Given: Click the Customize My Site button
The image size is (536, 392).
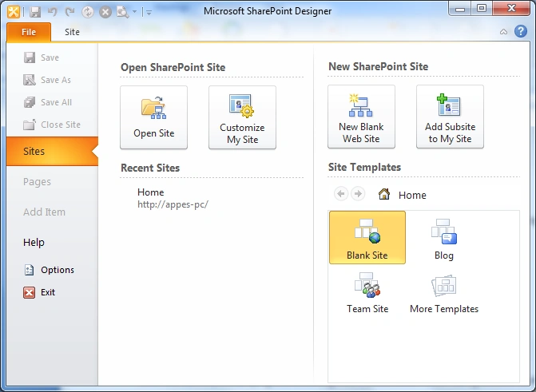Looking at the screenshot, I should pos(242,117).
